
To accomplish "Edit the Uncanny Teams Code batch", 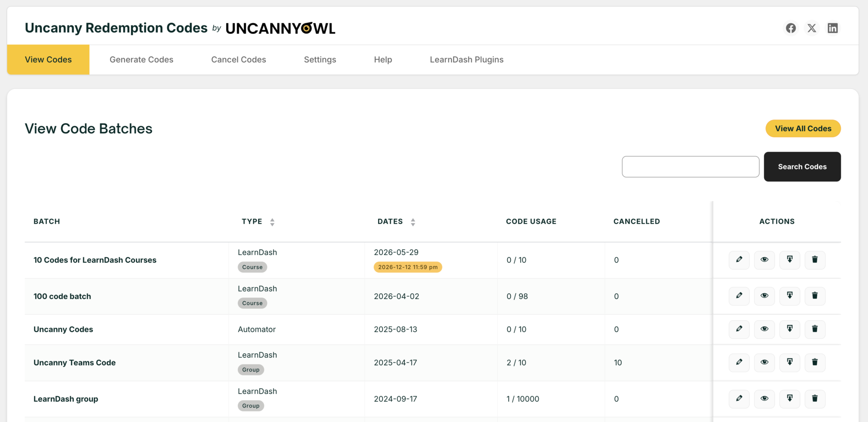I will point(739,362).
